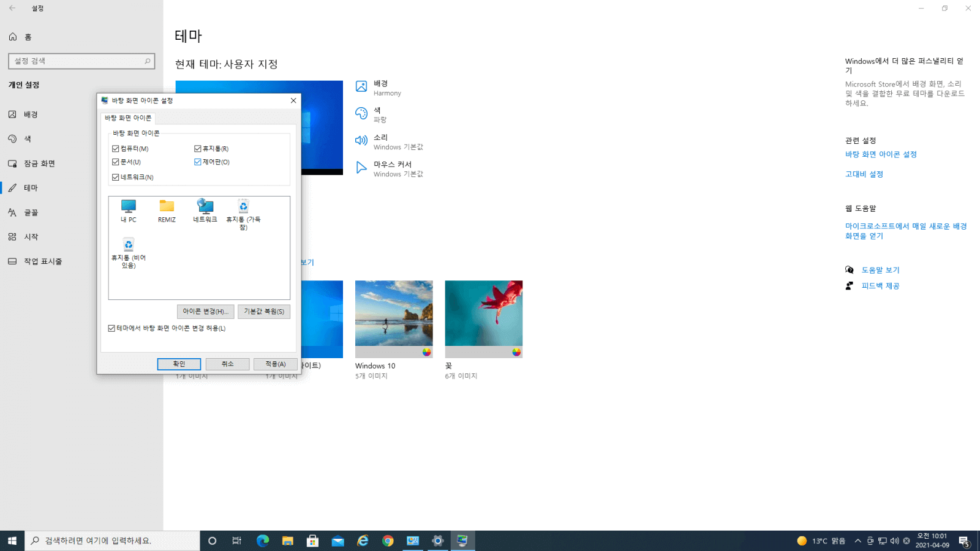980x551 pixels.
Task: Toggle the 문서(U) checkbox
Action: [116, 162]
